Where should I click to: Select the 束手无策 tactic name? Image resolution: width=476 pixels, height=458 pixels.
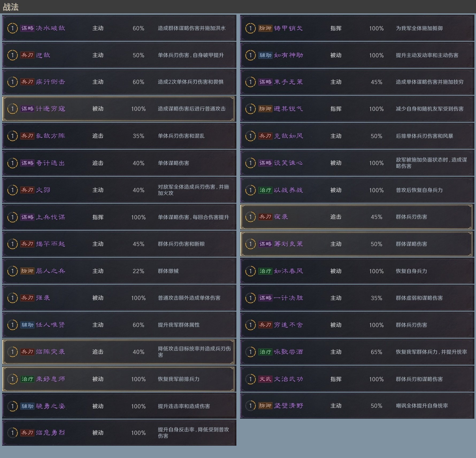click(289, 82)
